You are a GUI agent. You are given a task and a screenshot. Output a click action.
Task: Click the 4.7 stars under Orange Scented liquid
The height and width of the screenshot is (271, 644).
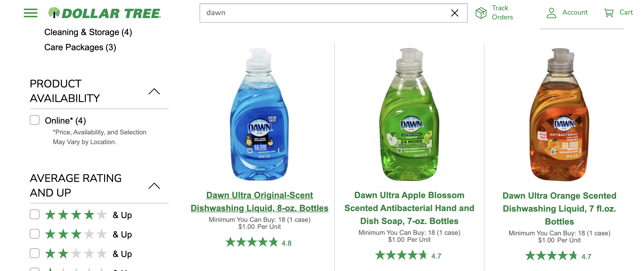click(x=558, y=256)
